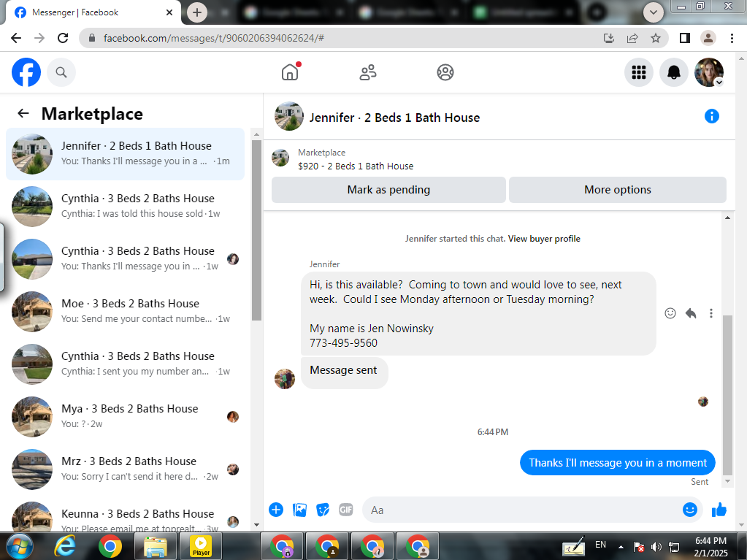Bookmark this page with star icon
Image resolution: width=747 pixels, height=560 pixels.
tap(656, 38)
